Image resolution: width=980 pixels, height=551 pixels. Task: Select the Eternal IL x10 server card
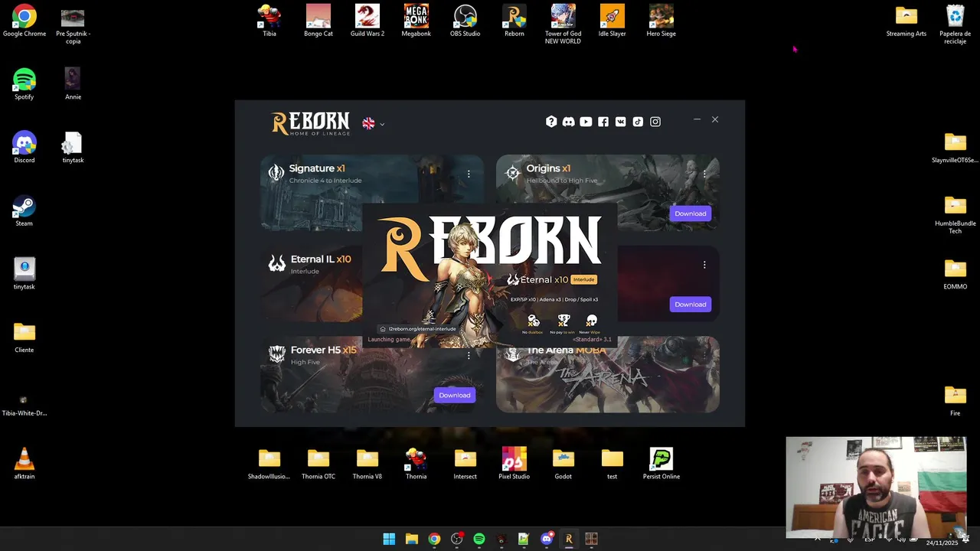coord(312,283)
